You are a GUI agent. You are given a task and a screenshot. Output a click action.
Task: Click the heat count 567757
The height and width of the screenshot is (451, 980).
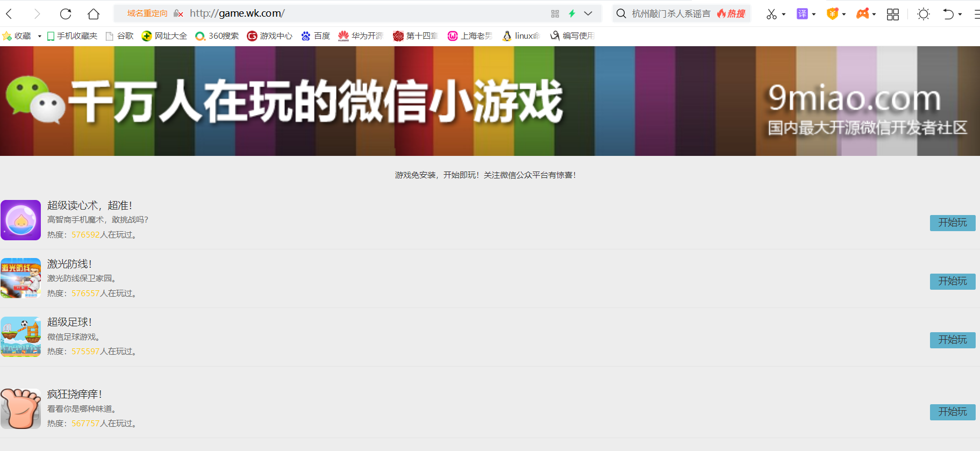click(85, 424)
